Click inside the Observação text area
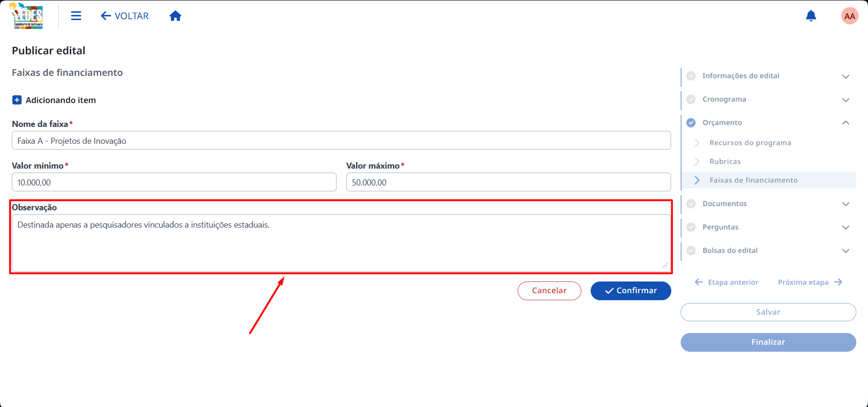Screen dimensions: 868x407 (341, 243)
